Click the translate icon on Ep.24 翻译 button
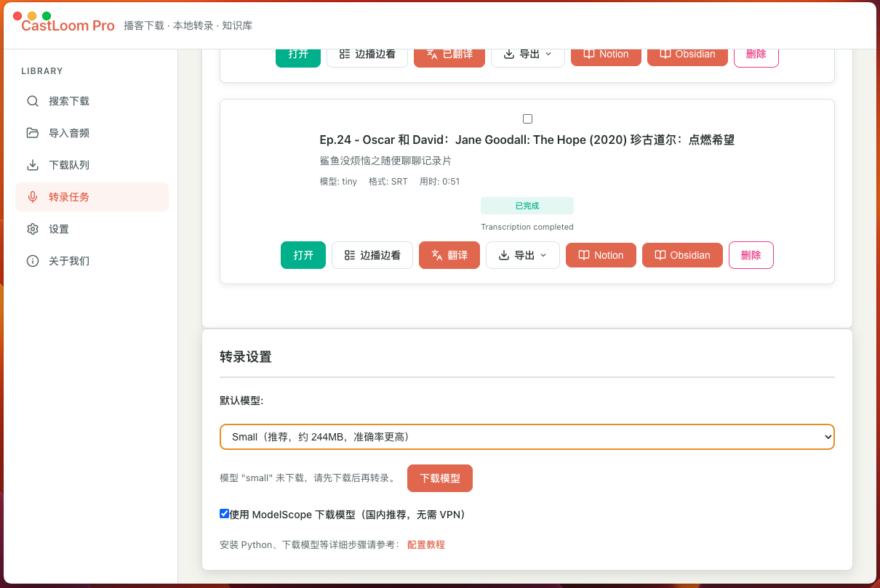The height and width of the screenshot is (588, 880). [x=437, y=255]
